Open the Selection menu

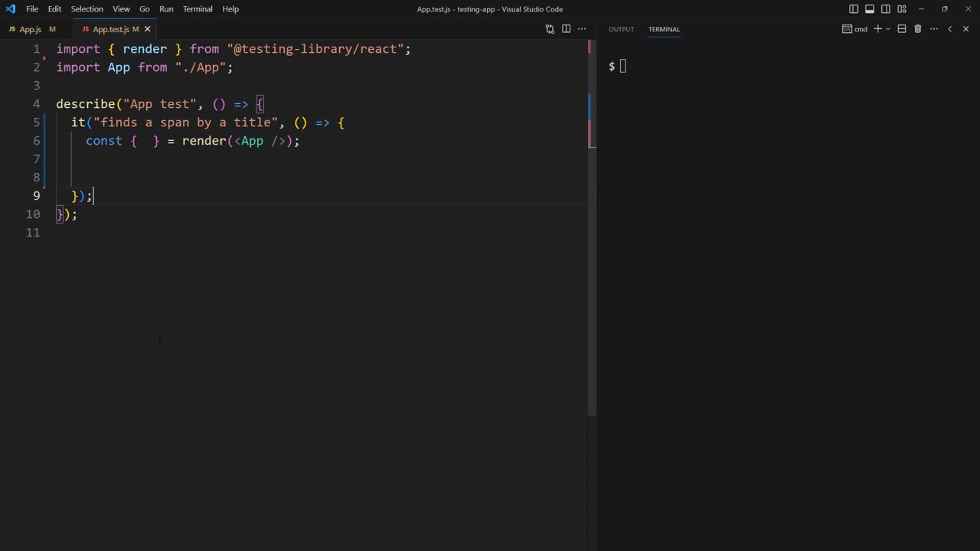87,9
